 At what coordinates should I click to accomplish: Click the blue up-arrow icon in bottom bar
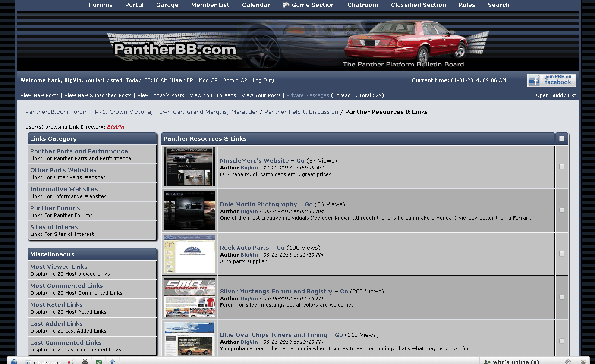point(113,362)
